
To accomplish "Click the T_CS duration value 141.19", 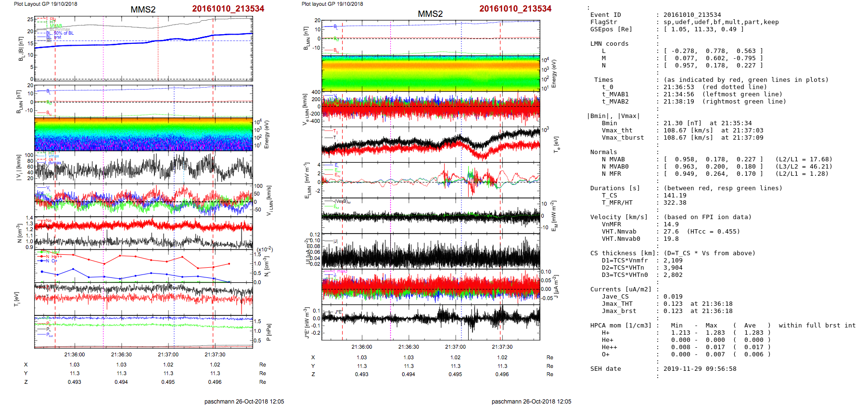I will 675,196.
